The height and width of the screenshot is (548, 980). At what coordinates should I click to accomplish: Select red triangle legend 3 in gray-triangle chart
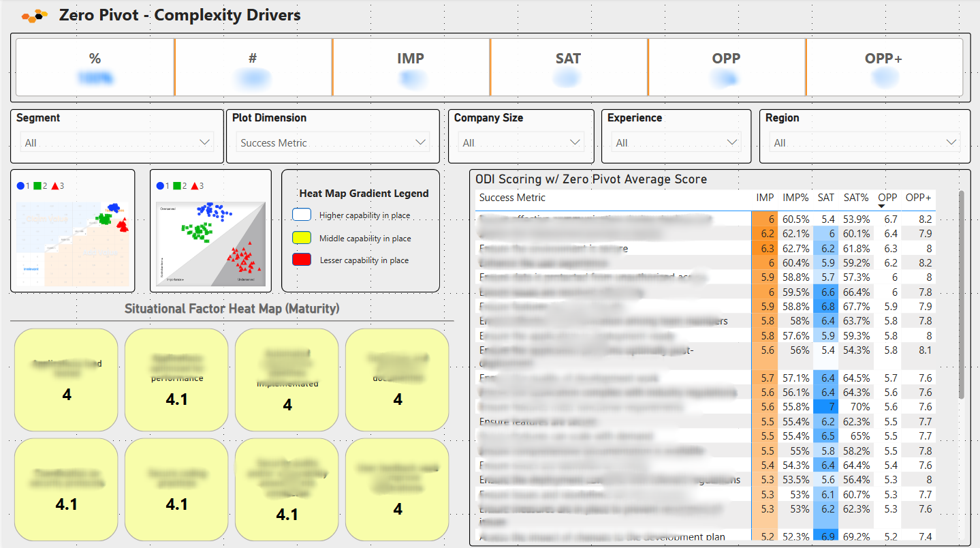(x=197, y=185)
